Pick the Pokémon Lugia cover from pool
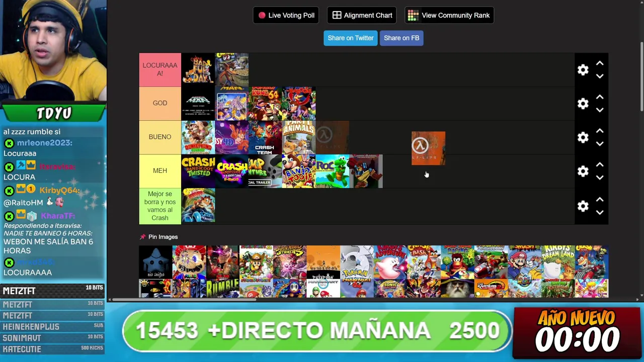 tap(357, 262)
